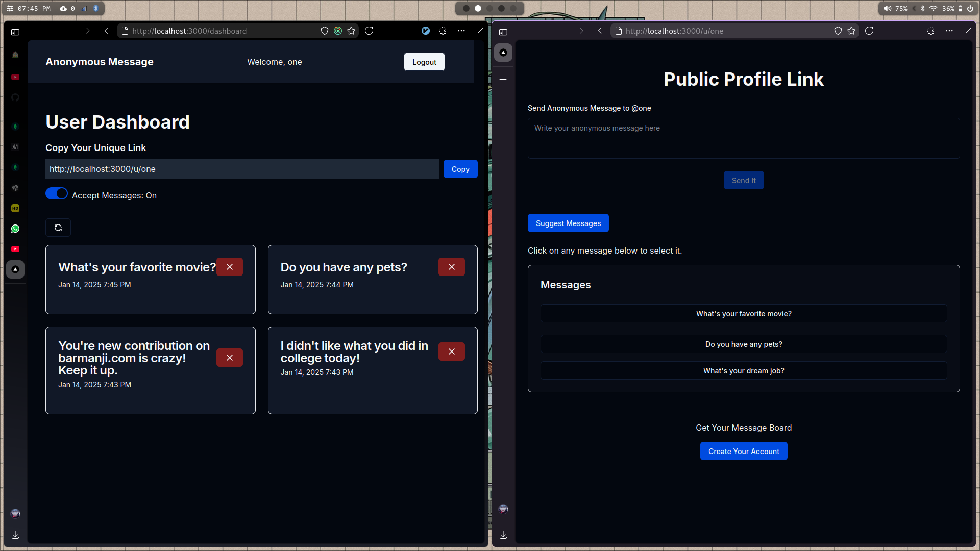The width and height of the screenshot is (980, 551).
Task: Select suggested 'Do you have any pets?' message
Action: tap(744, 344)
